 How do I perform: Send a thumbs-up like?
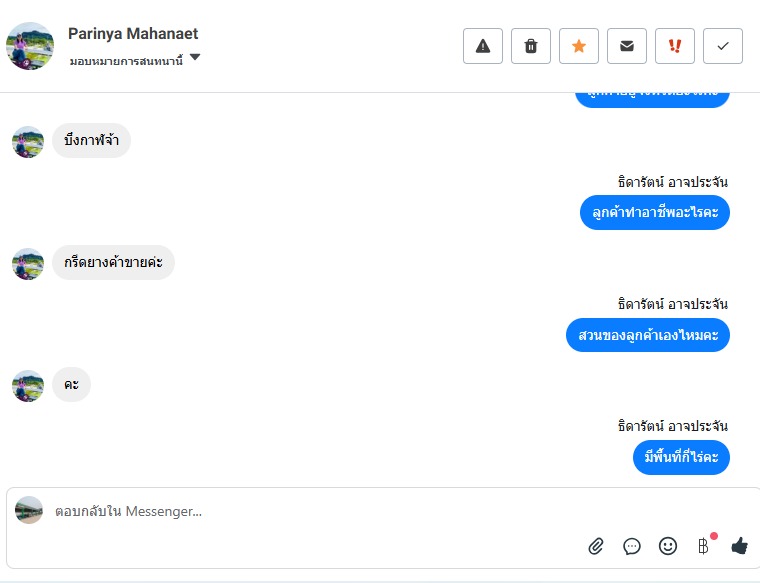coord(739,546)
